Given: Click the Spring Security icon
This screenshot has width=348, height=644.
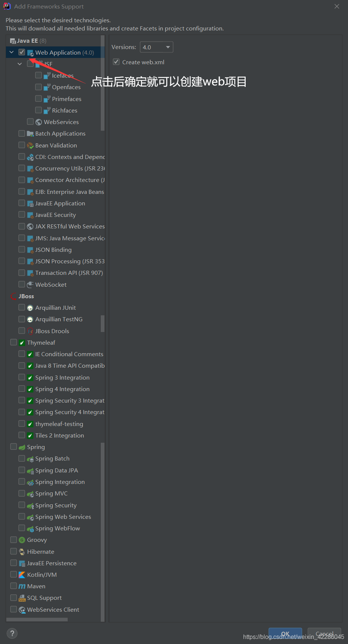Looking at the screenshot, I should pos(30,505).
